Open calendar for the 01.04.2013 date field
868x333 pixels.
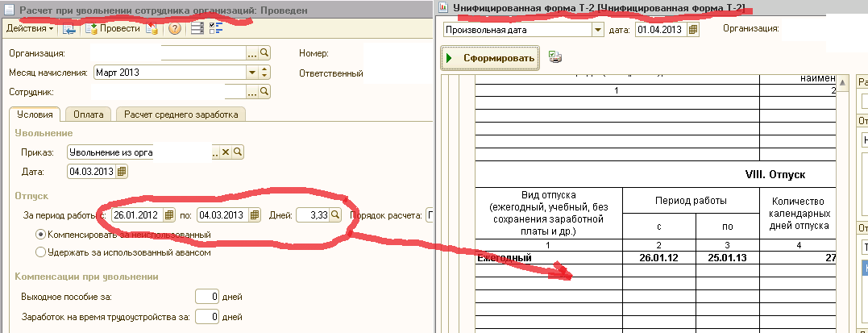(692, 30)
